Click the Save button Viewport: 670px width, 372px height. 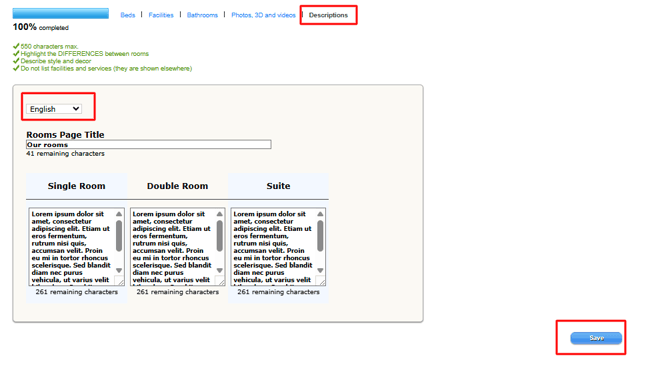[x=596, y=338]
